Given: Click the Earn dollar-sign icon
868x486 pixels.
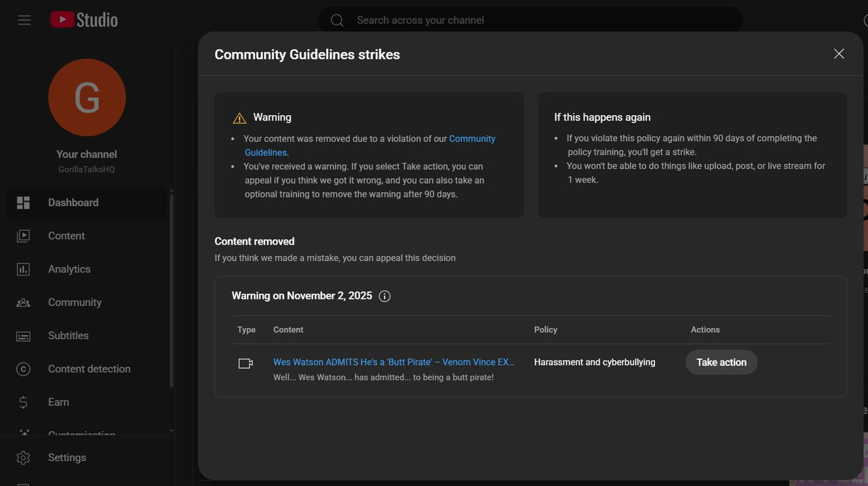Looking at the screenshot, I should coord(23,403).
